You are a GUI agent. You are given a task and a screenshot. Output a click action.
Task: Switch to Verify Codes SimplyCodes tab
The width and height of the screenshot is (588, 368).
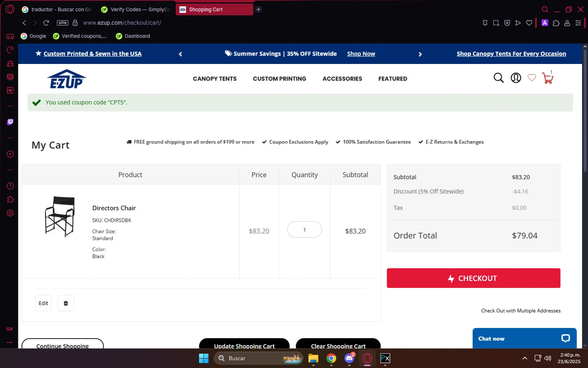[x=136, y=9]
